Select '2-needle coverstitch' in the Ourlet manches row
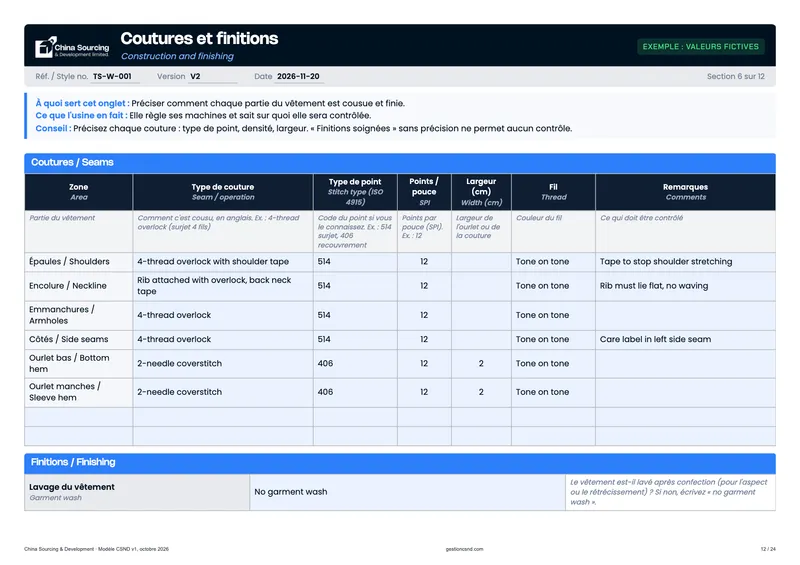 223,392
